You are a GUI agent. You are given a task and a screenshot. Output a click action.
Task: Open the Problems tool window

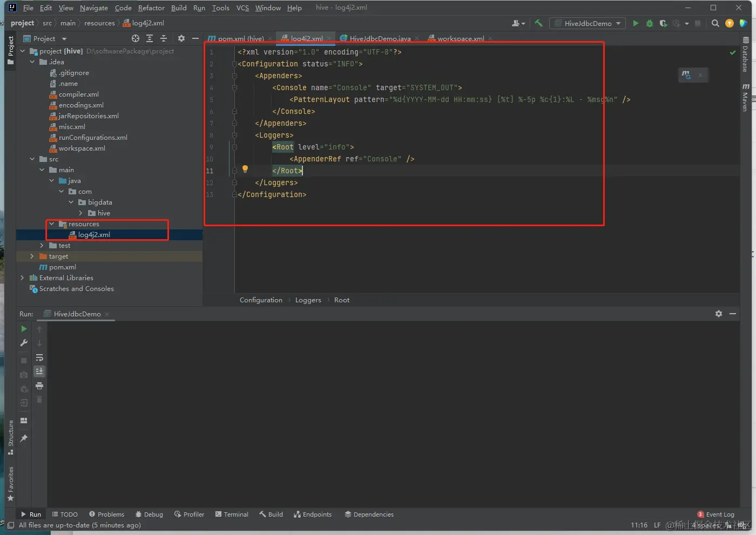click(x=106, y=514)
